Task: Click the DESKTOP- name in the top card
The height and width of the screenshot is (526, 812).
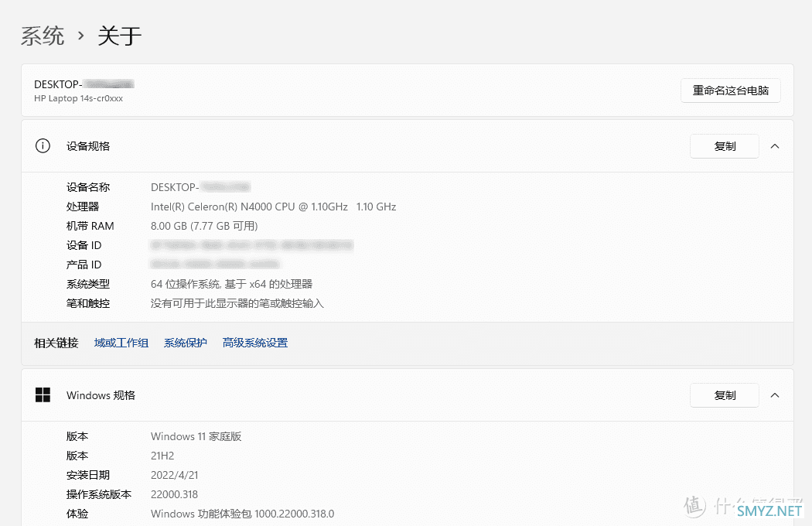Action: (84, 84)
